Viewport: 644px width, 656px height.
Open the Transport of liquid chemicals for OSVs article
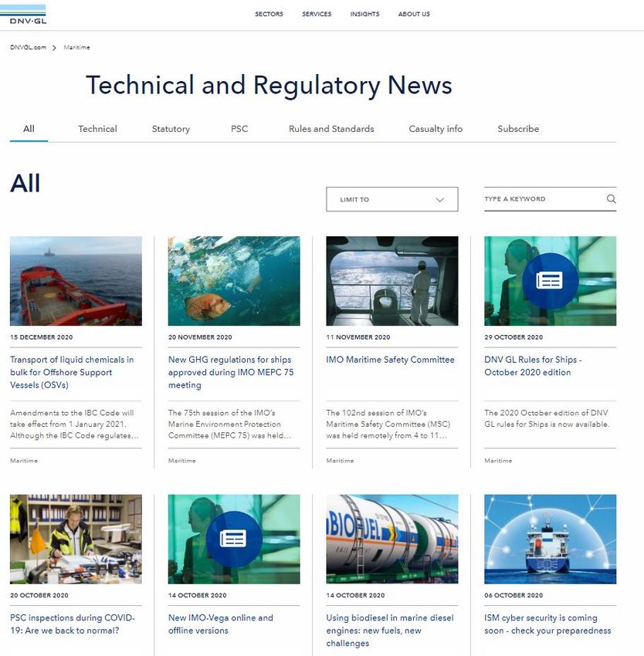pos(72,372)
